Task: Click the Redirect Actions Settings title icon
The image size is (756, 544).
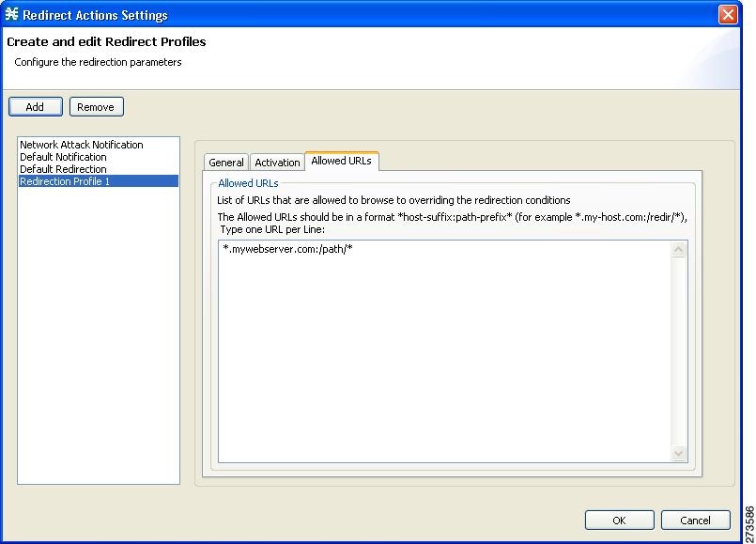Action: 11,14
